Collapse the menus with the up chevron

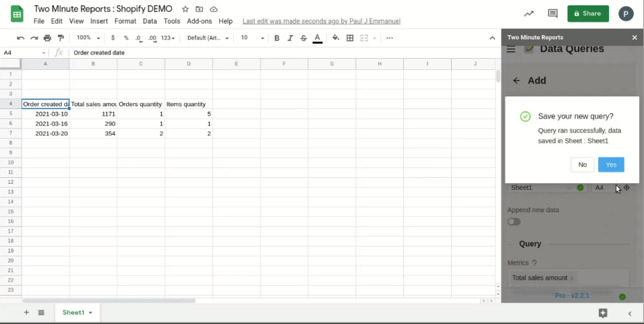point(492,38)
